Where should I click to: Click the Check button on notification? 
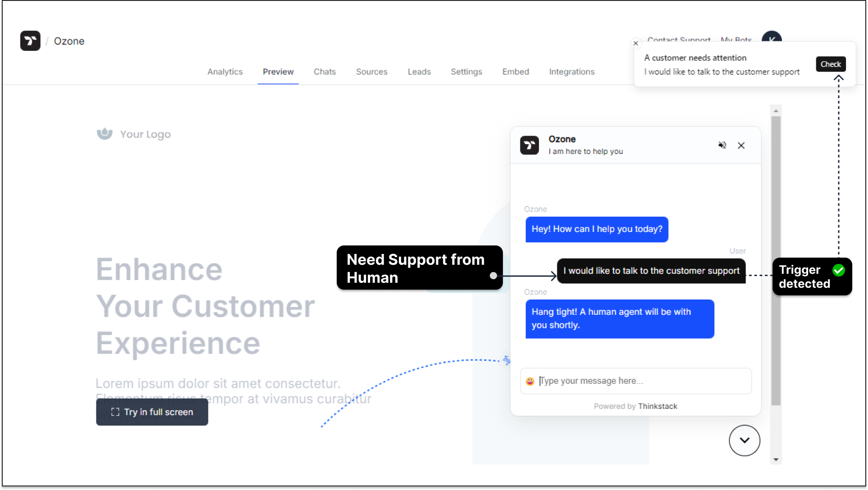[x=831, y=64]
